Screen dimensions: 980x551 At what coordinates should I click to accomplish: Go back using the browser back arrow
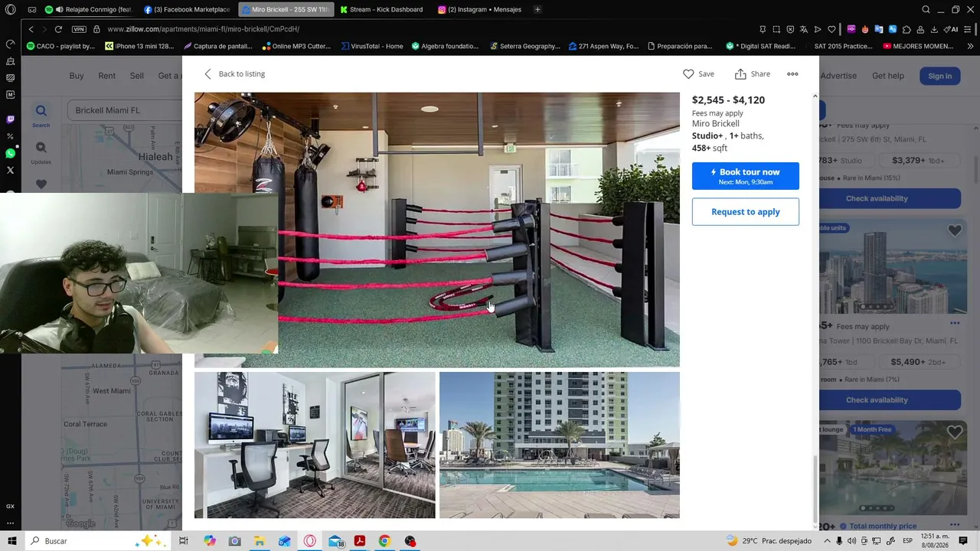[x=31, y=29]
